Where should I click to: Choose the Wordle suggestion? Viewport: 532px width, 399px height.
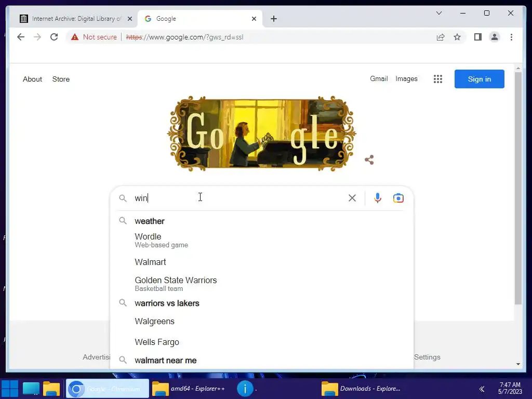(262, 240)
